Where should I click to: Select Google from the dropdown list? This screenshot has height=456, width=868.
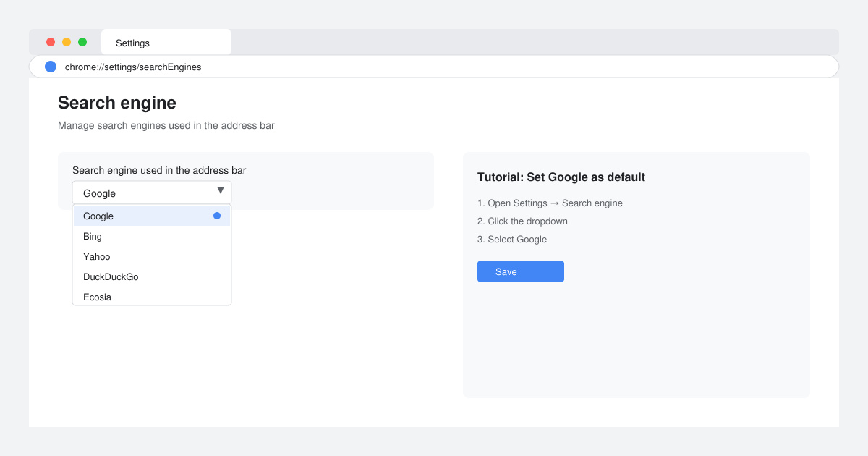click(x=152, y=216)
